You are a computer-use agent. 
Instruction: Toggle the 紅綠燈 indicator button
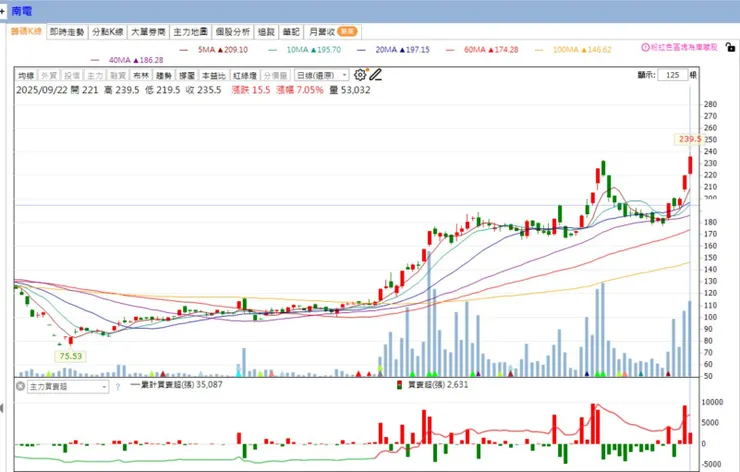click(x=245, y=76)
